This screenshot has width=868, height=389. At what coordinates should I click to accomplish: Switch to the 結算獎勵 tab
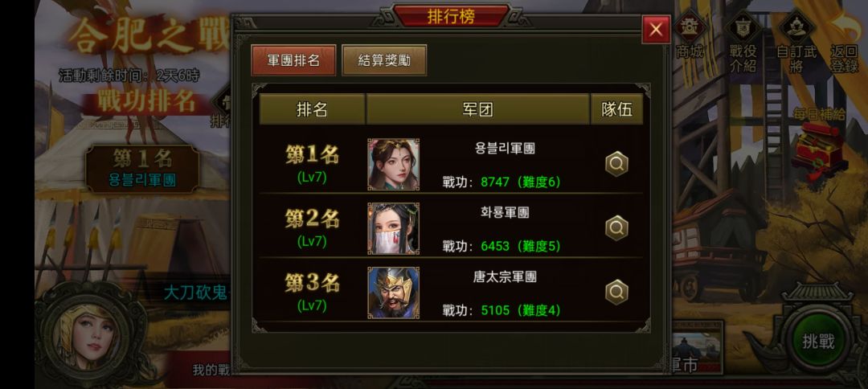(384, 59)
